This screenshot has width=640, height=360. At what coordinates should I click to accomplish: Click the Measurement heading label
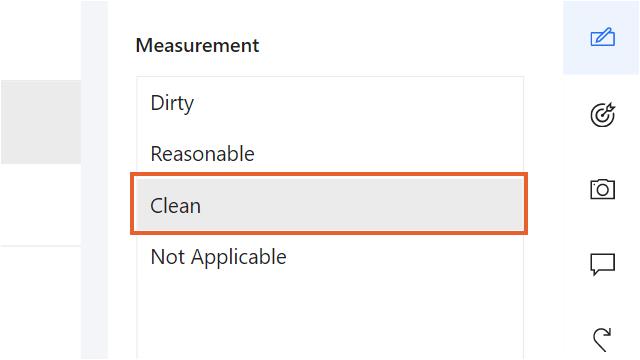(197, 45)
